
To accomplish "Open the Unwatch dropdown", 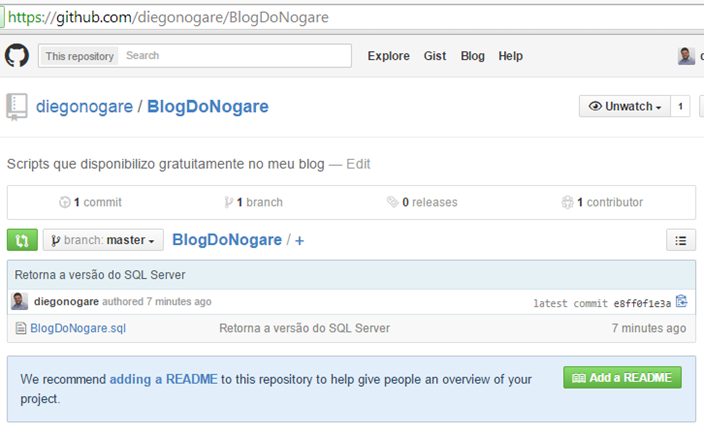I will pyautogui.click(x=625, y=106).
